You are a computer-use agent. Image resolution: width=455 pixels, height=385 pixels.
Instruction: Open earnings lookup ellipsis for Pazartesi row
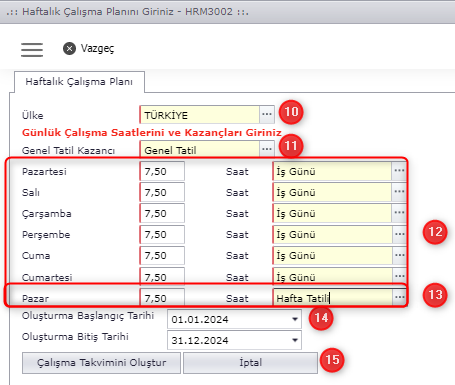tap(399, 171)
